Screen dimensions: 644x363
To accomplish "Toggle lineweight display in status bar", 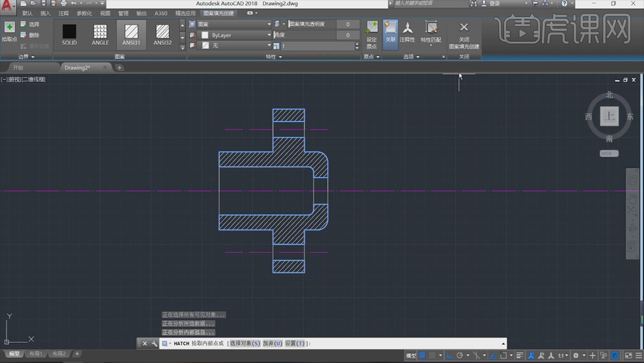I will [x=520, y=356].
